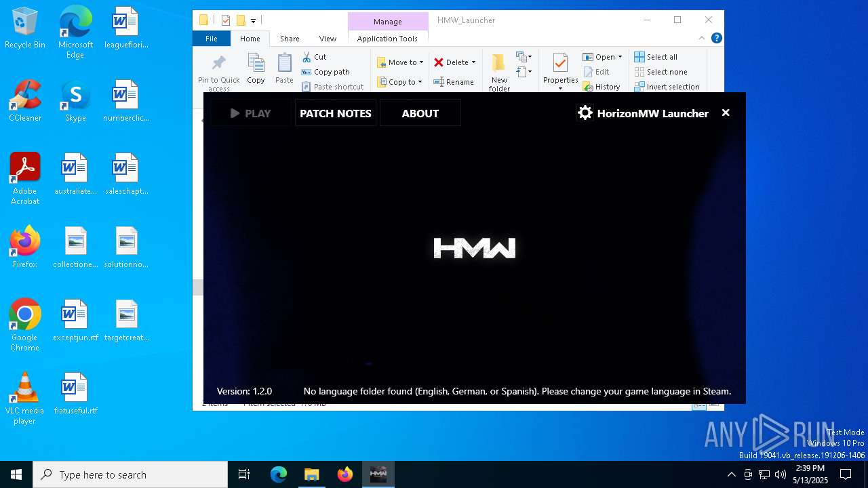Select the targetcreat... image file

pos(126,321)
